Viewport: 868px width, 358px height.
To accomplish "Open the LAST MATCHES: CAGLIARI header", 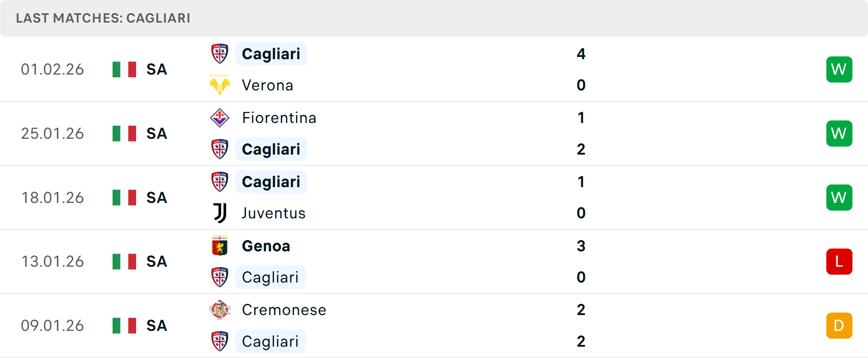I will pos(103,18).
